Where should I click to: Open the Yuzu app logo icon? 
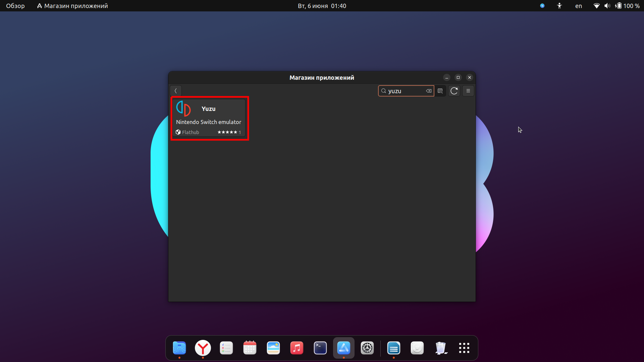tap(183, 108)
